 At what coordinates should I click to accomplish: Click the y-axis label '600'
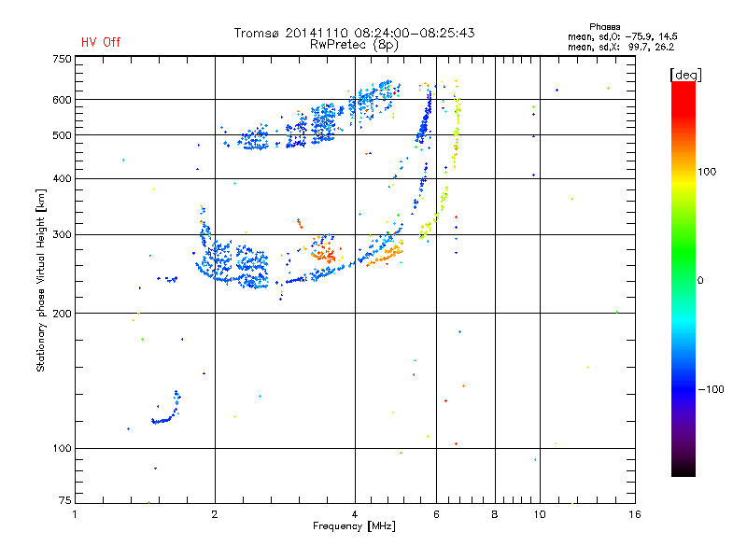point(62,100)
